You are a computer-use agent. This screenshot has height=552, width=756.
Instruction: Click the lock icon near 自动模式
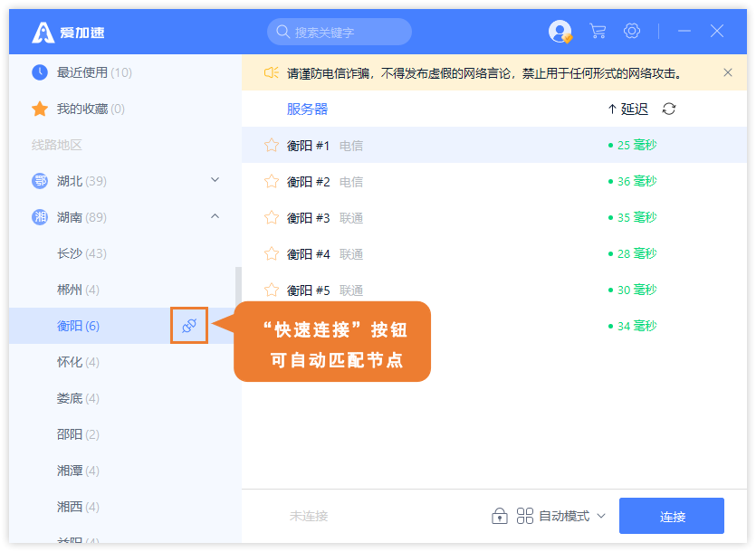point(499,516)
